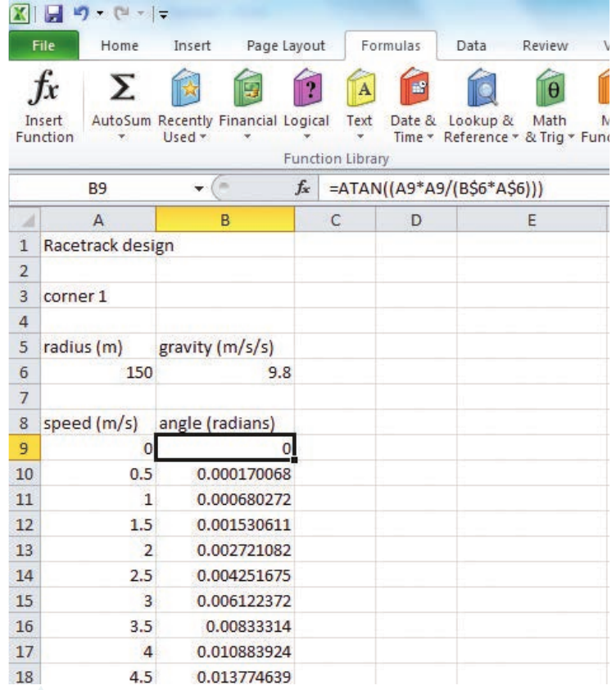
Task: Expand the Recently Used dropdown arrow
Action: pyautogui.click(x=203, y=138)
